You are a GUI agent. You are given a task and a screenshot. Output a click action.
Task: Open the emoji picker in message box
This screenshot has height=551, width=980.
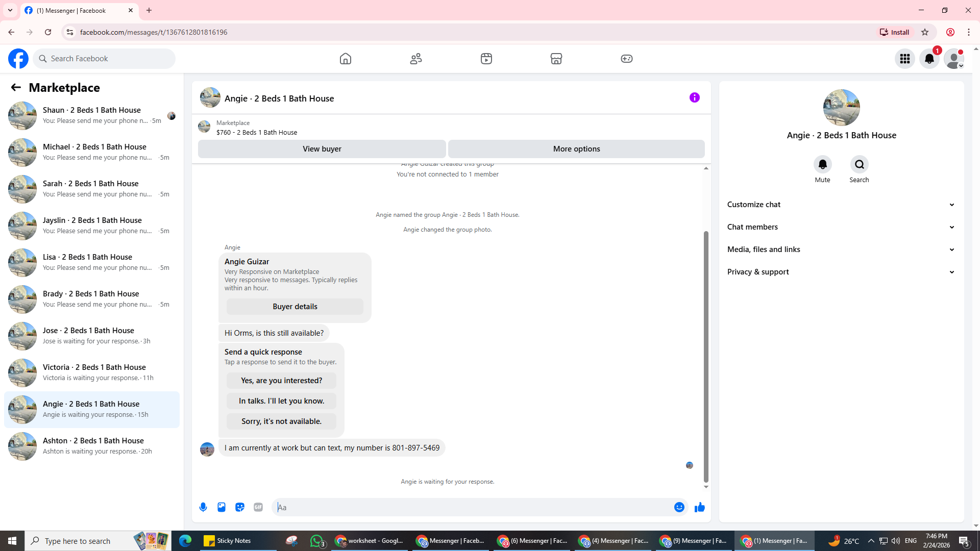(679, 507)
